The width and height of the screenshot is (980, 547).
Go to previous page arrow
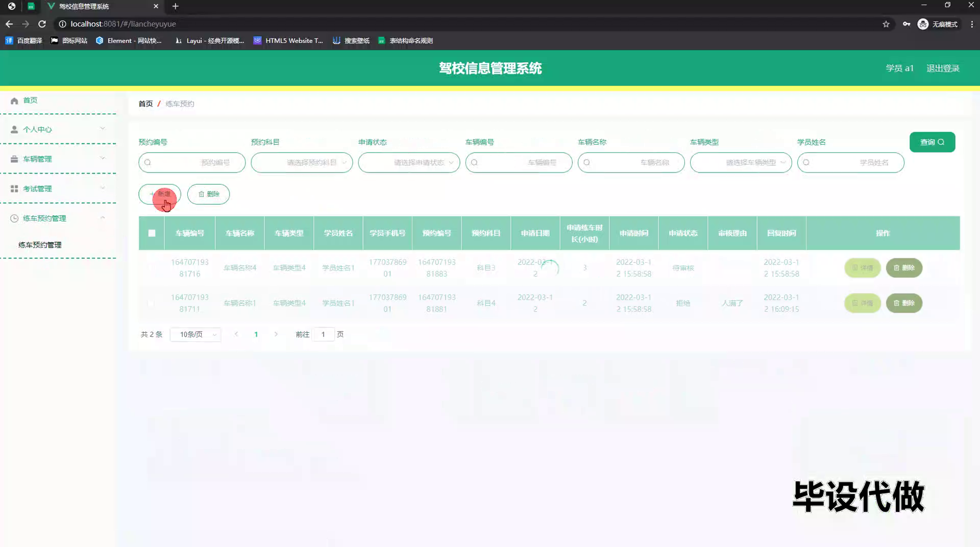coord(236,334)
